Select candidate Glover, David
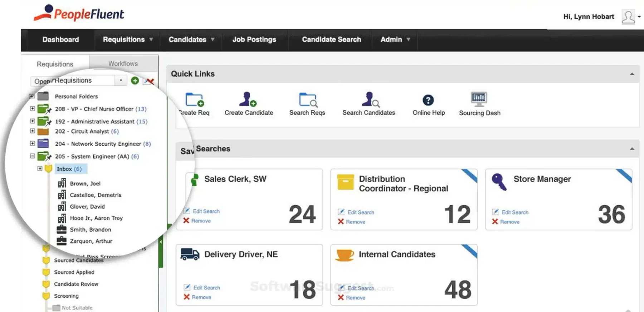This screenshot has height=312, width=644. tap(87, 207)
